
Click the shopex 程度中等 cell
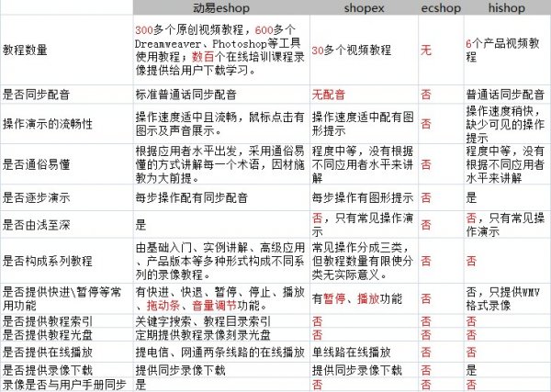pyautogui.click(x=363, y=164)
